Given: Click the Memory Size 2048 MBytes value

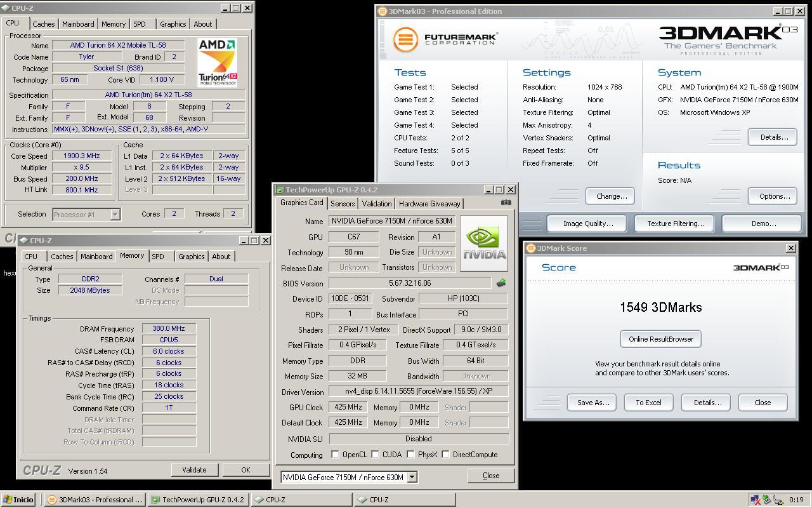Looking at the screenshot, I should [90, 290].
